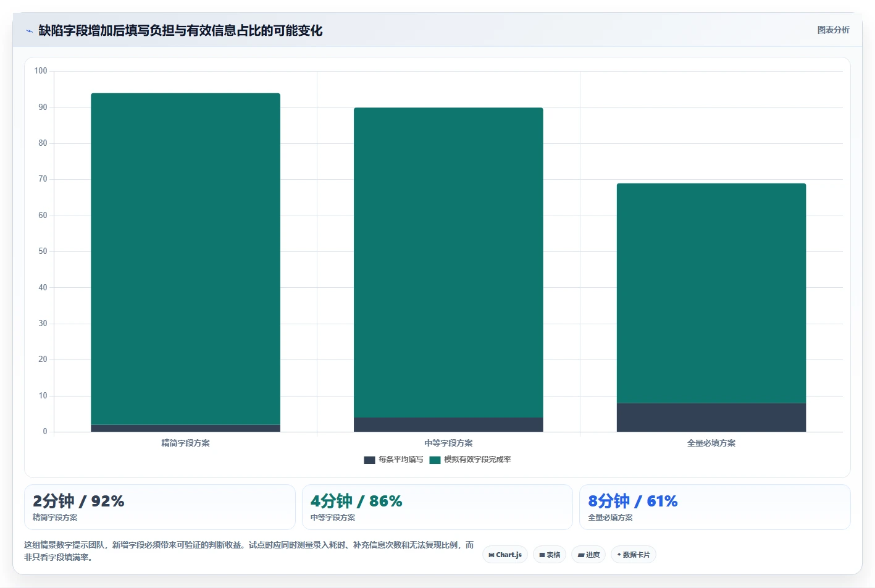The height and width of the screenshot is (588, 875).
Task: Open the 4分钟 / 86% data card
Action: pyautogui.click(x=437, y=507)
